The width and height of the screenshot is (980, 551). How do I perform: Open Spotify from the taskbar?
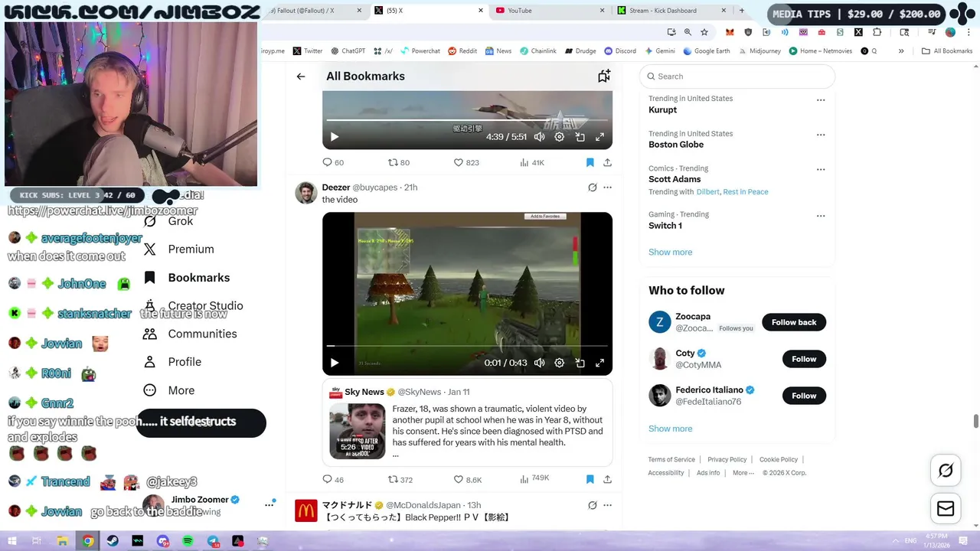coord(188,541)
